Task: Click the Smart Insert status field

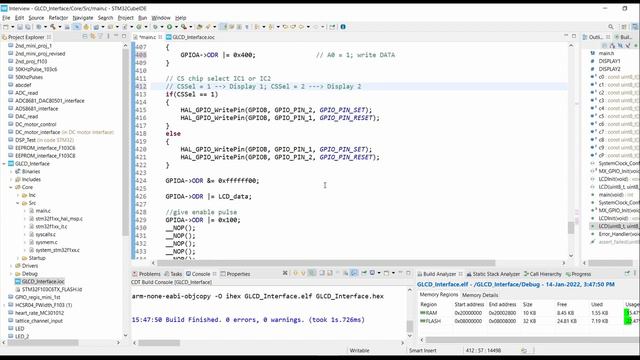Action: (422, 350)
